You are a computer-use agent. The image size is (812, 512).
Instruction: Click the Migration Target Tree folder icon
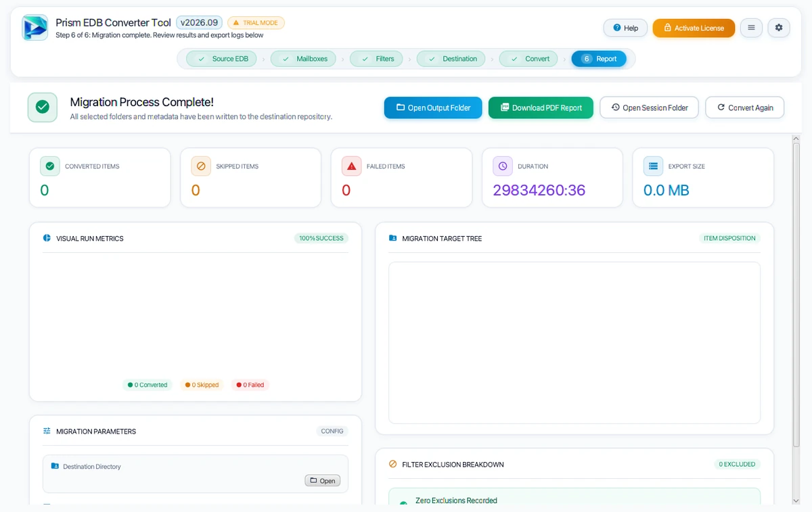392,238
